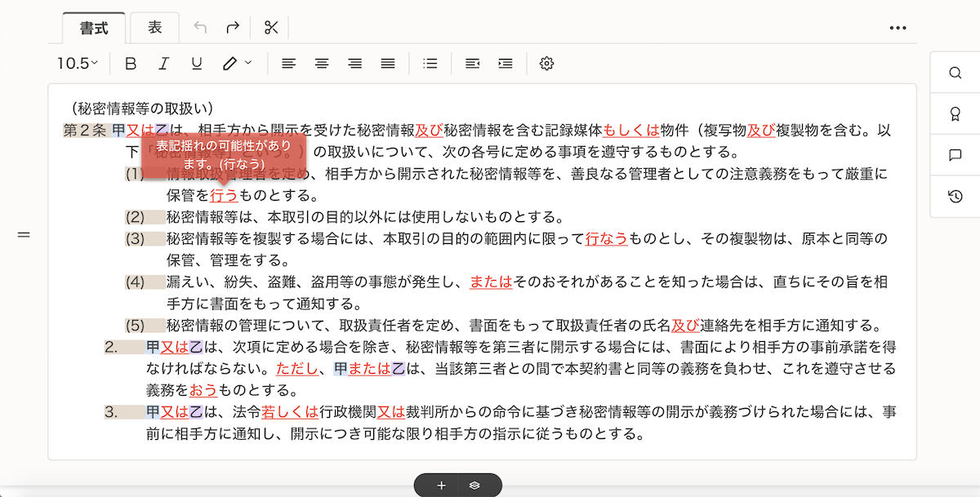Image resolution: width=980 pixels, height=497 pixels.
Task: Click underlined 及び in item (5)
Action: (684, 325)
